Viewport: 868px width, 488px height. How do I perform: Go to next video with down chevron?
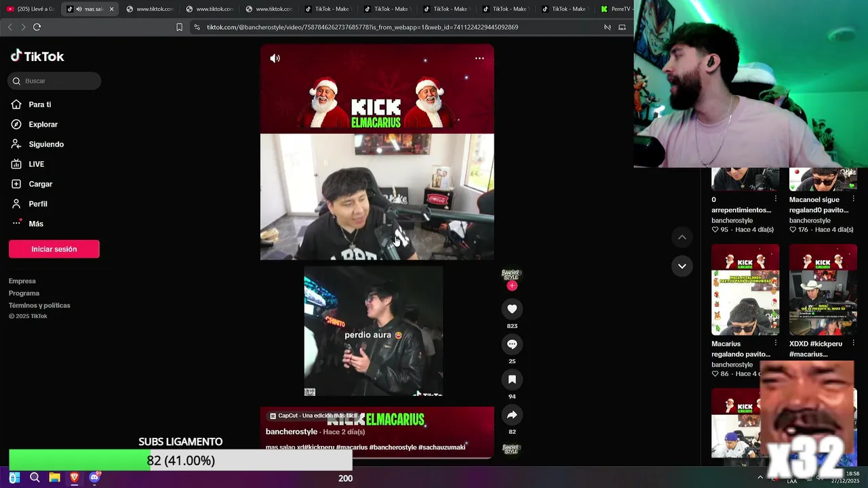click(682, 266)
